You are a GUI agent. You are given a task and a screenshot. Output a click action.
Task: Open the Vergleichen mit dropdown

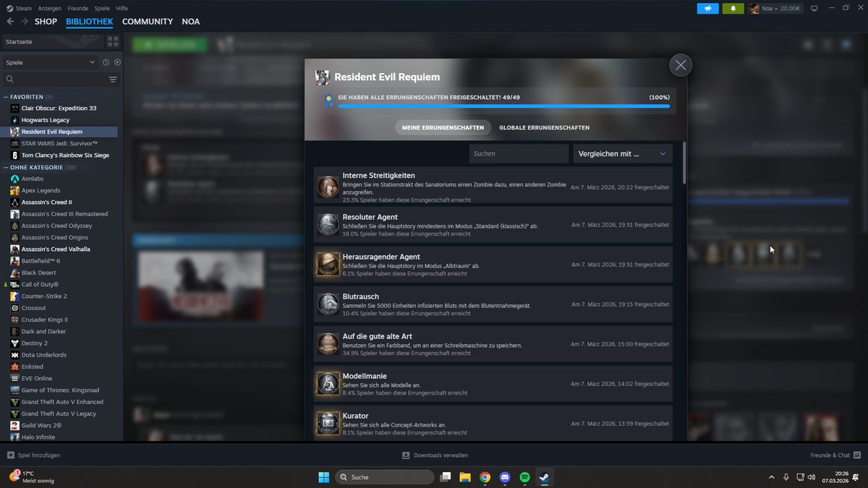point(623,153)
